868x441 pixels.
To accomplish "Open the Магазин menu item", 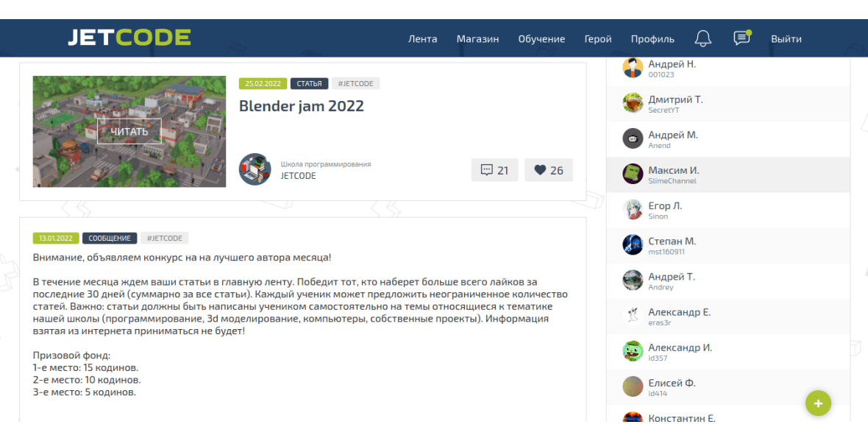I will 477,39.
